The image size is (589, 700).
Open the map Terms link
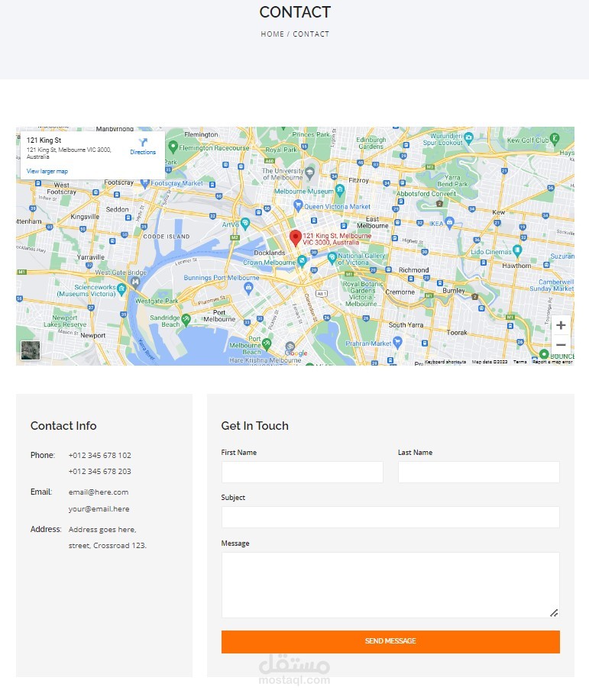pyautogui.click(x=519, y=362)
